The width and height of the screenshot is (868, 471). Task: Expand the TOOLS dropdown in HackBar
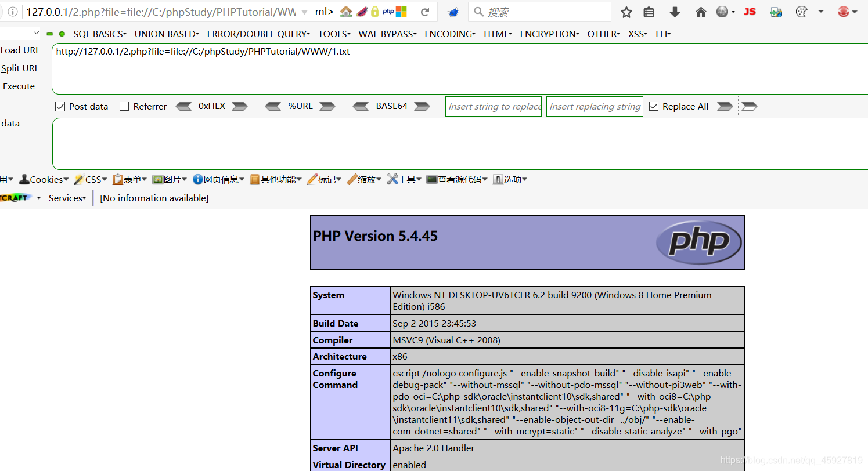tap(334, 34)
